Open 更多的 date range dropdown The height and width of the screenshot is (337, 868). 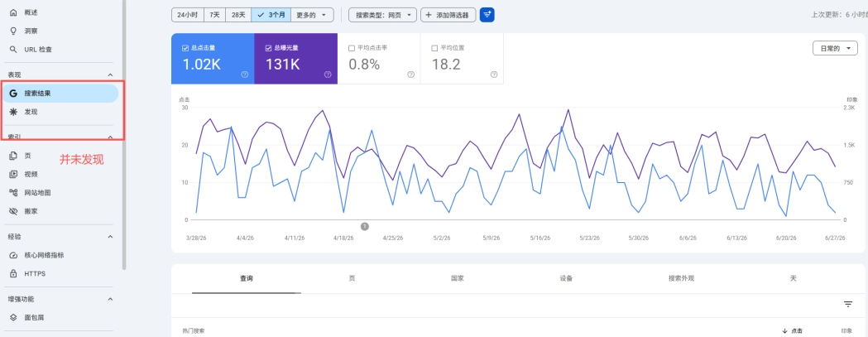[x=312, y=15]
